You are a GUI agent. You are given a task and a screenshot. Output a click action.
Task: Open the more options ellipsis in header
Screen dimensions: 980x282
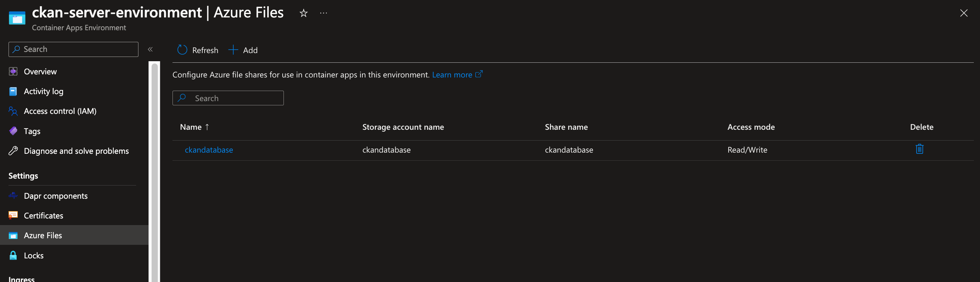pyautogui.click(x=324, y=13)
